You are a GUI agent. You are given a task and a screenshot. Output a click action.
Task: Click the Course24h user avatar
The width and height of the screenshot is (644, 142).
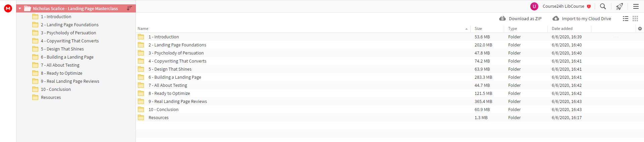(534, 6)
